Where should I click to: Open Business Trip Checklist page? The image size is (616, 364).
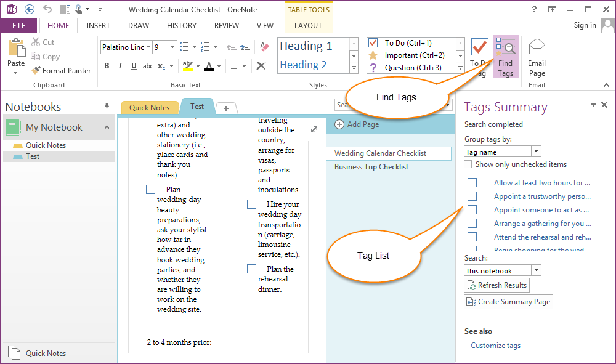click(371, 166)
